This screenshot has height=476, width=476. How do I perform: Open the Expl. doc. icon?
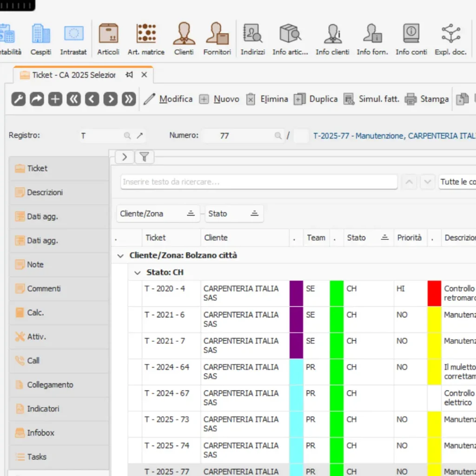(451, 39)
